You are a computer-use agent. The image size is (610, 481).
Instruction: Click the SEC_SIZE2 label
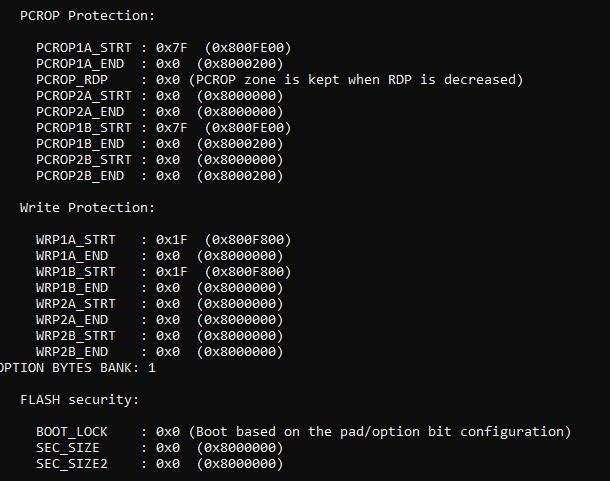tap(72, 464)
